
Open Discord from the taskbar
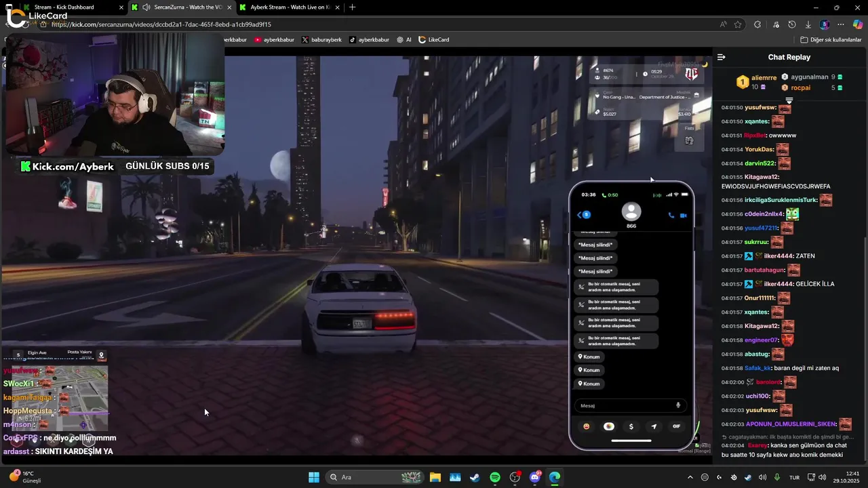[535, 477]
